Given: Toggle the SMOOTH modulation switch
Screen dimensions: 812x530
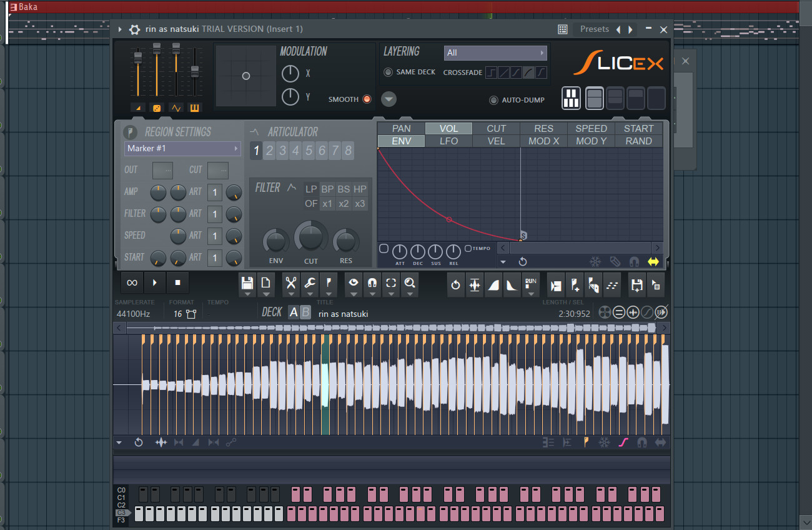Looking at the screenshot, I should (x=367, y=99).
